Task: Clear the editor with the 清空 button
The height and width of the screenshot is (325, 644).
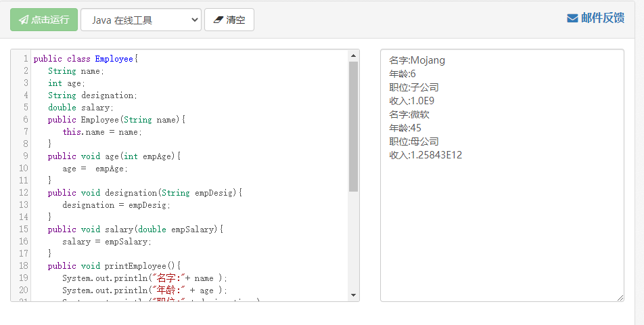Action: (x=229, y=20)
